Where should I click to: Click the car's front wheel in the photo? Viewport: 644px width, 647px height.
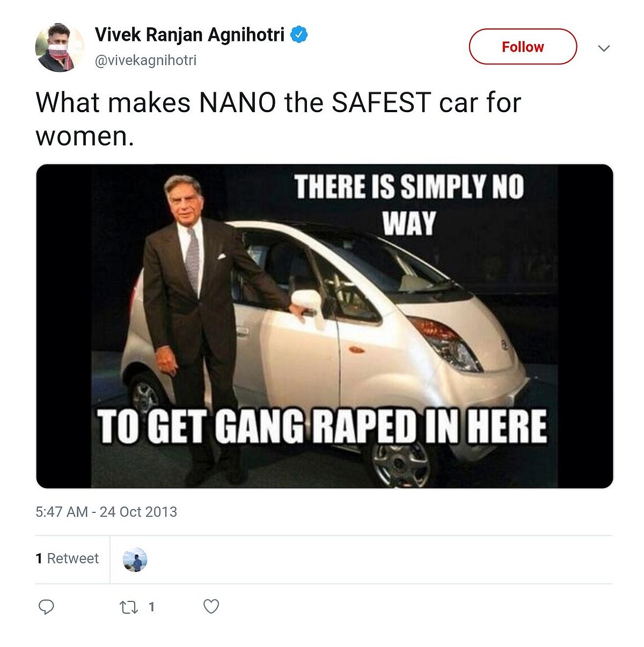click(x=401, y=464)
